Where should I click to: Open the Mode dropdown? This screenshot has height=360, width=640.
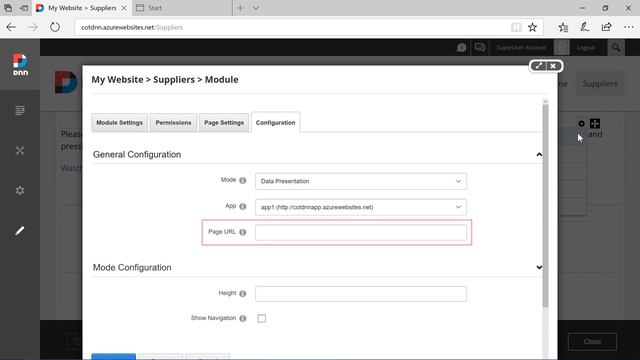point(361,181)
